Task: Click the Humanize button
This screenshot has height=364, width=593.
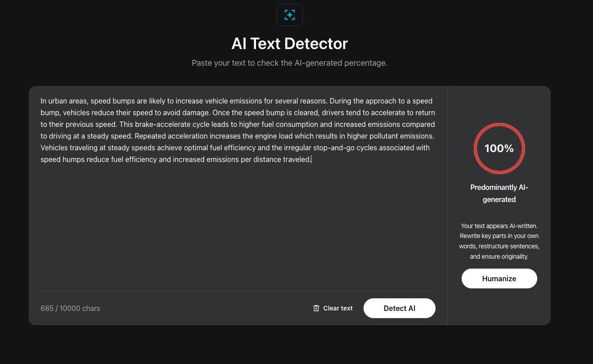Action: (x=499, y=279)
